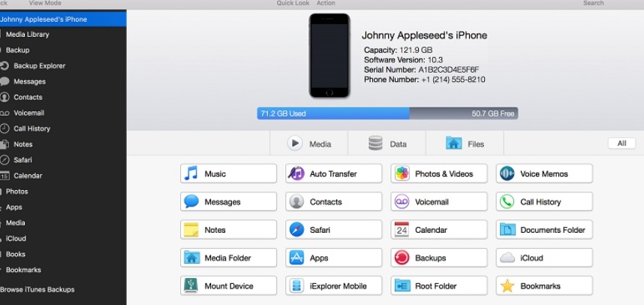
Task: Open the Music button's note icon
Action: coord(191,174)
